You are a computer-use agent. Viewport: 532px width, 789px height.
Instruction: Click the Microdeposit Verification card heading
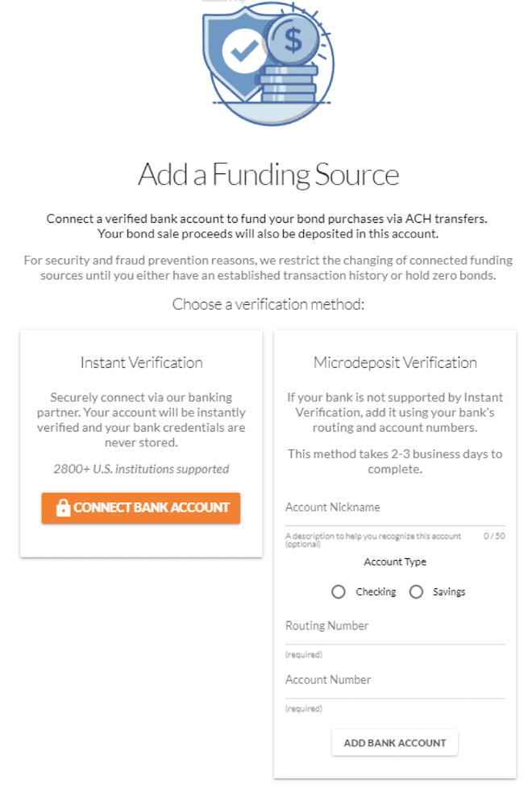[x=395, y=363]
